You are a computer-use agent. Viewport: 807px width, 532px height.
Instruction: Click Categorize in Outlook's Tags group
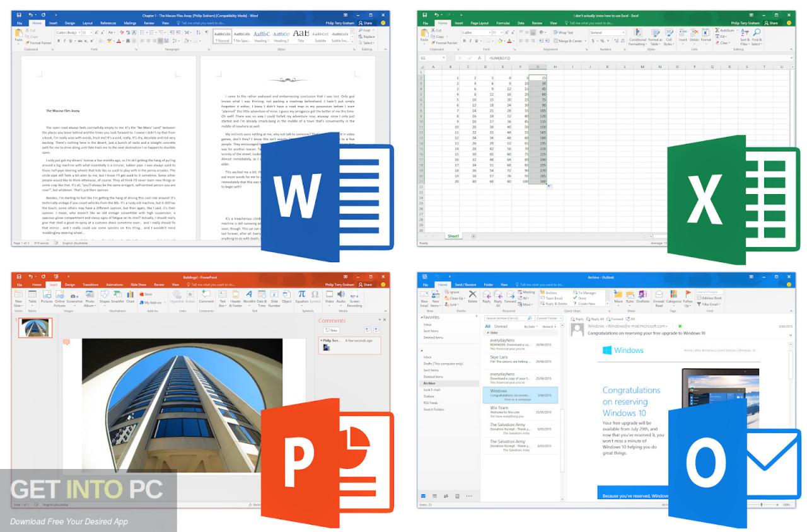coord(674,297)
